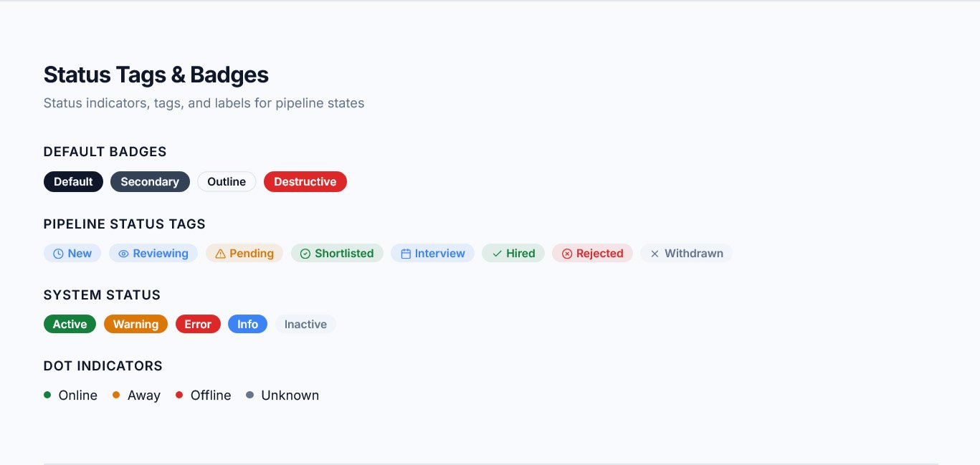Click the calendar icon in Interview tag

(405, 254)
